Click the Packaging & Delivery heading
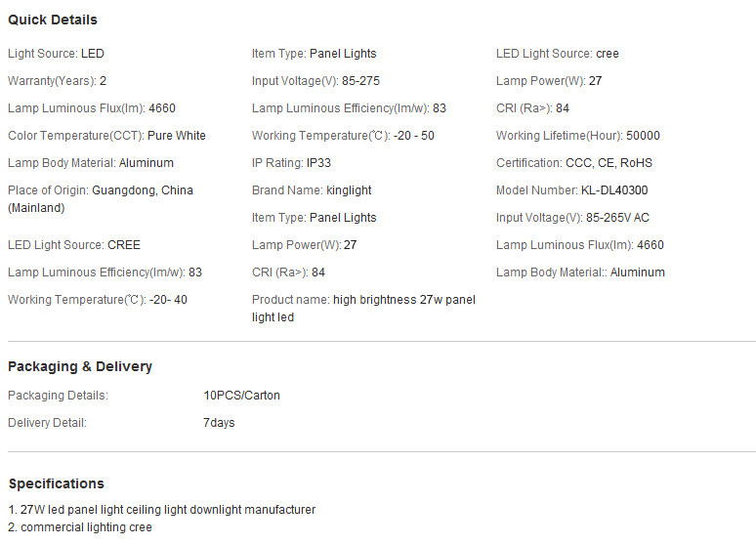756x545 pixels. pos(80,366)
